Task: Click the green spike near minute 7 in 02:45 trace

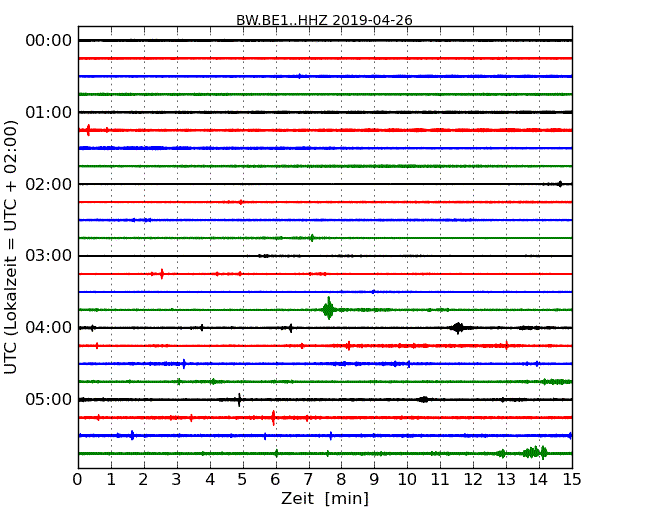Action: pos(312,238)
